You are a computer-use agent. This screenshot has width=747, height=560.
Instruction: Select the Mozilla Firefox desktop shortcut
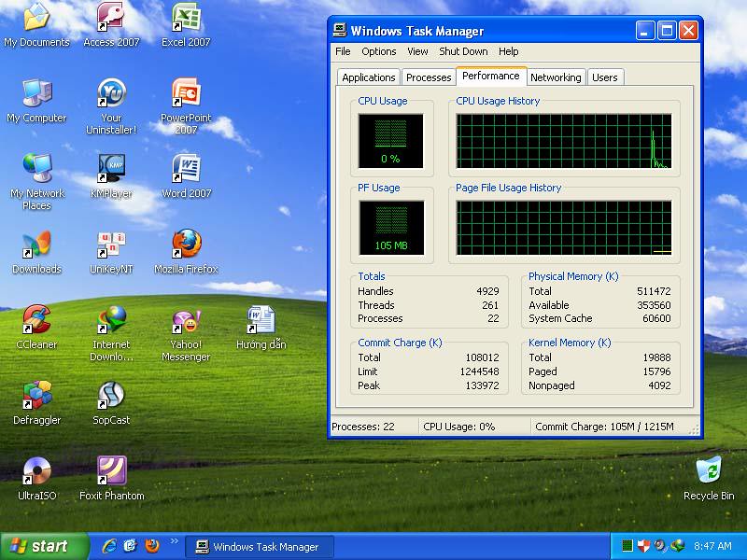[186, 252]
